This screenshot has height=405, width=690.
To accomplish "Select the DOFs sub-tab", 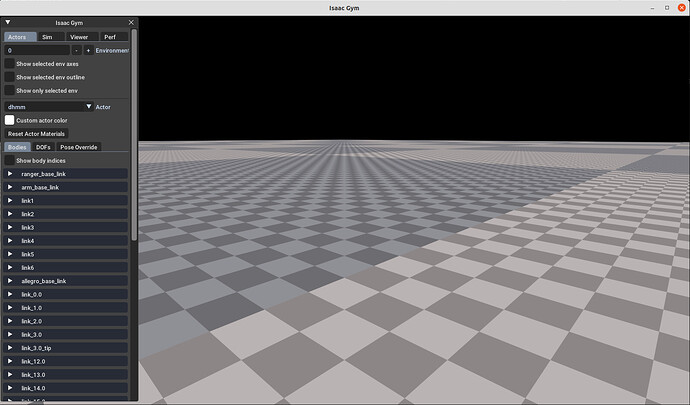I will click(x=43, y=147).
